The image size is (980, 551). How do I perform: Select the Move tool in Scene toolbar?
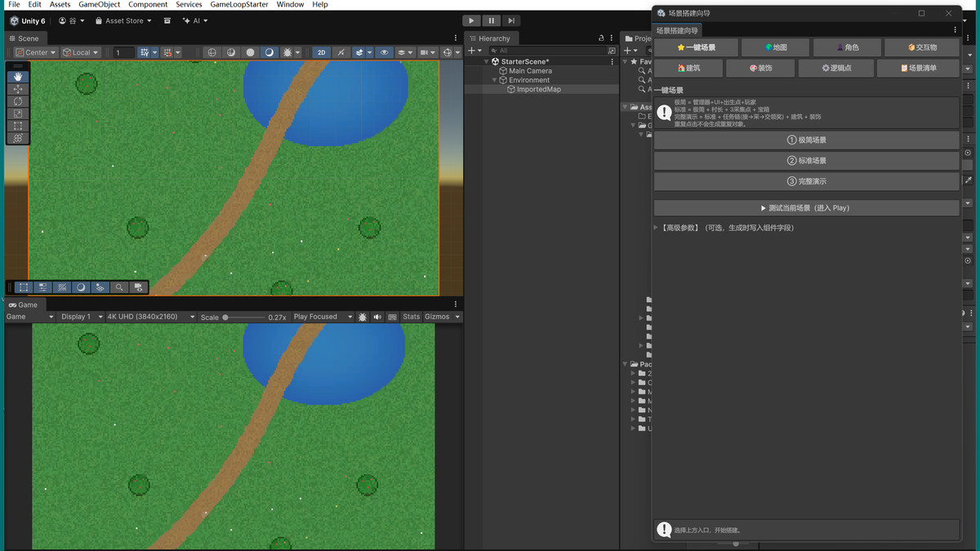pos(18,89)
